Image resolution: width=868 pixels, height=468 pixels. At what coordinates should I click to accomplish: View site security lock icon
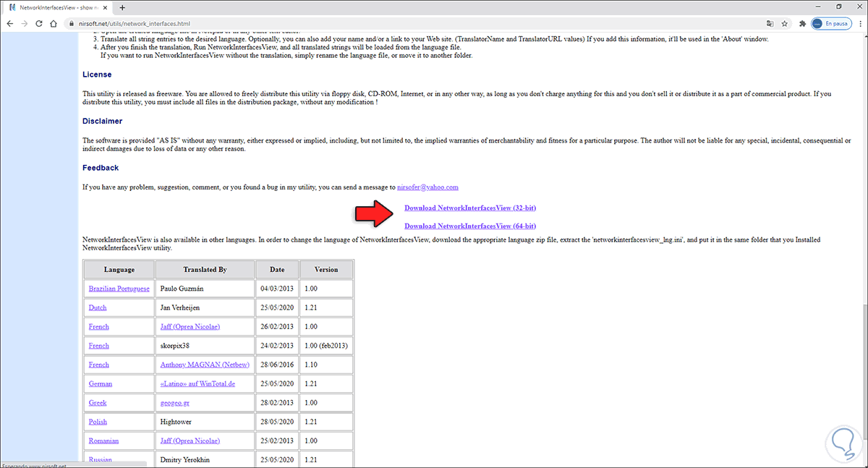click(x=71, y=23)
